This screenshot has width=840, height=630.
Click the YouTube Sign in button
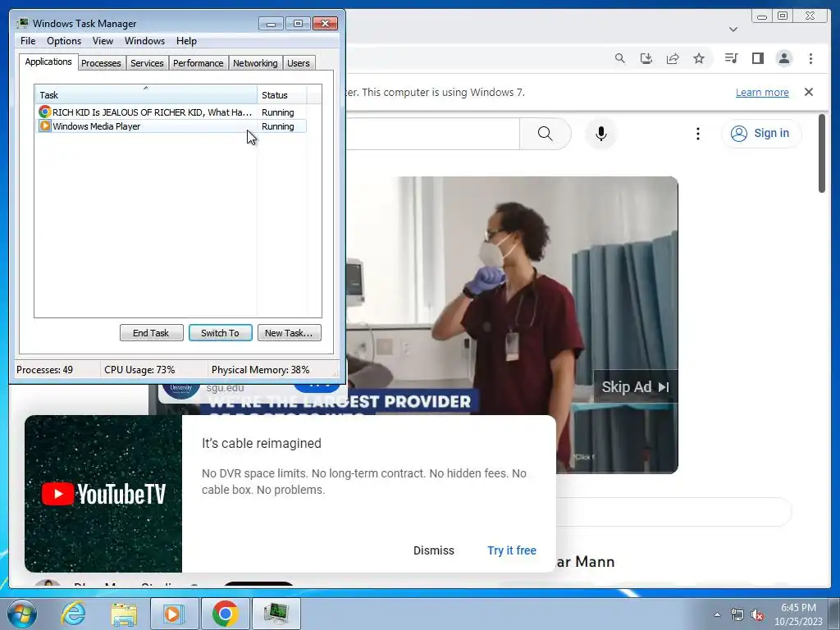[761, 134]
